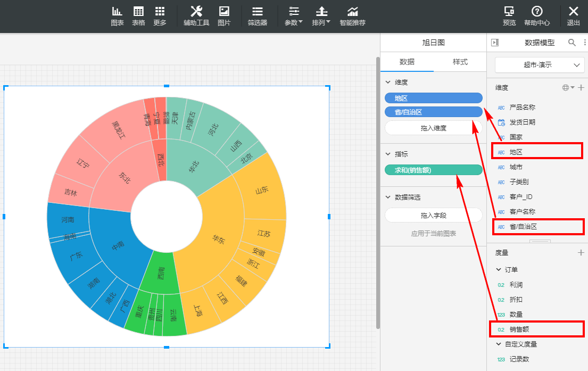The height and width of the screenshot is (371, 588).
Task: Switch to the 样式 tab
Action: 460,62
